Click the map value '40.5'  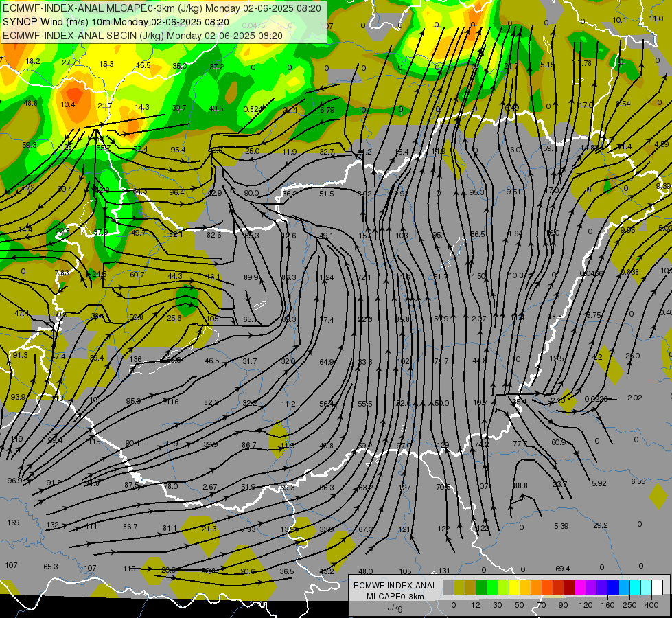216,108
